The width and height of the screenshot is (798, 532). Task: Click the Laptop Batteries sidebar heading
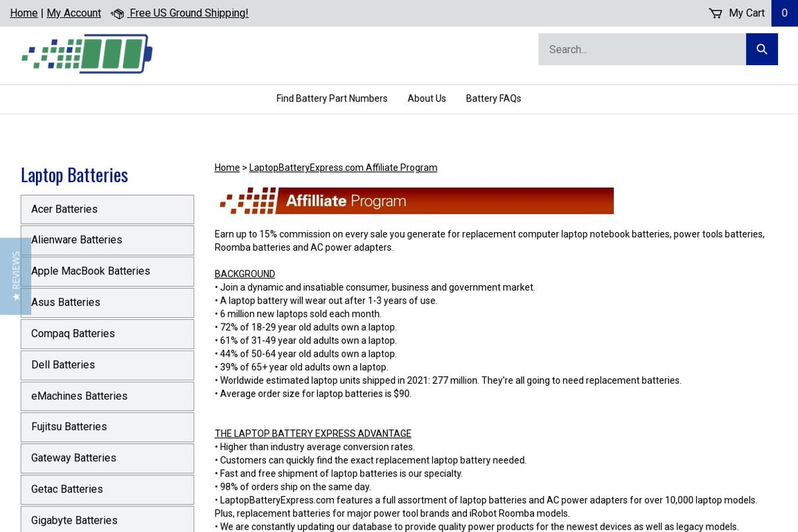(x=74, y=175)
